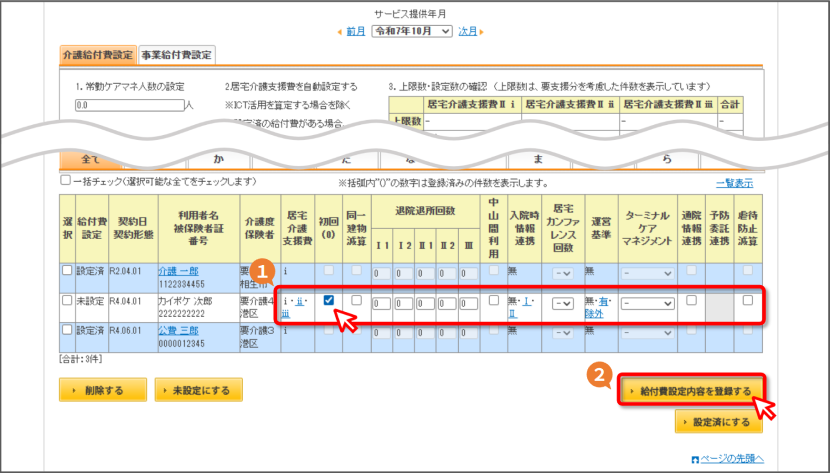Image resolution: width=830 pixels, height=473 pixels.
Task: Expand the 居宅カンファレンス回数 dropdown for カイポケ 次郎
Action: (x=562, y=304)
